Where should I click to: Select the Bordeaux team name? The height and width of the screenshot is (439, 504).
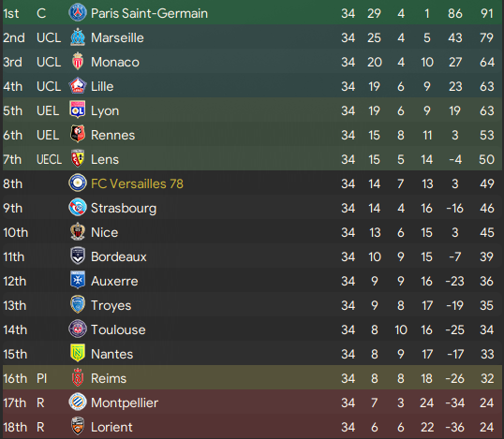click(x=119, y=256)
